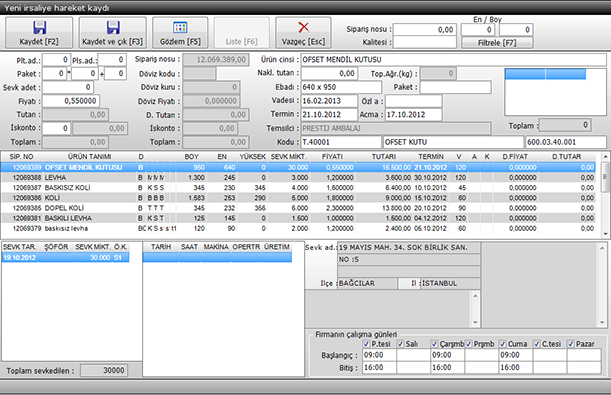Toggle the Prşmb working day checkbox
Viewport: 611px width, 395px height.
point(468,344)
